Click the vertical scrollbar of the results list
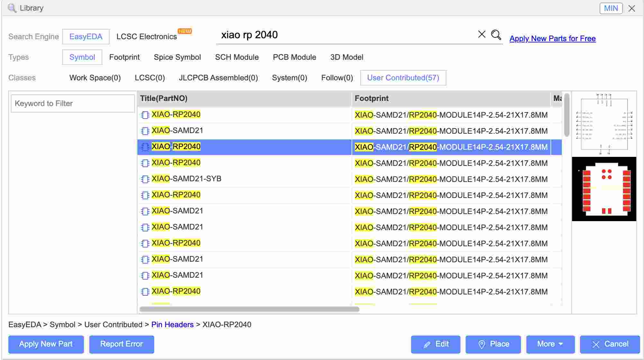Screen dimensions: 644x360 coord(567,115)
